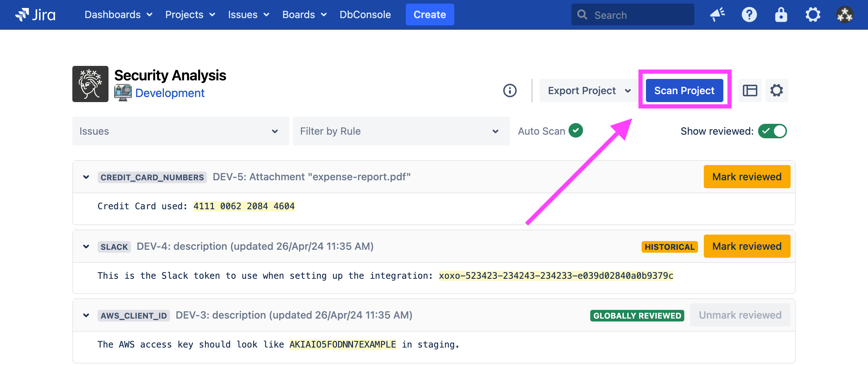
Task: Open the Dashboards menu
Action: [x=118, y=15]
